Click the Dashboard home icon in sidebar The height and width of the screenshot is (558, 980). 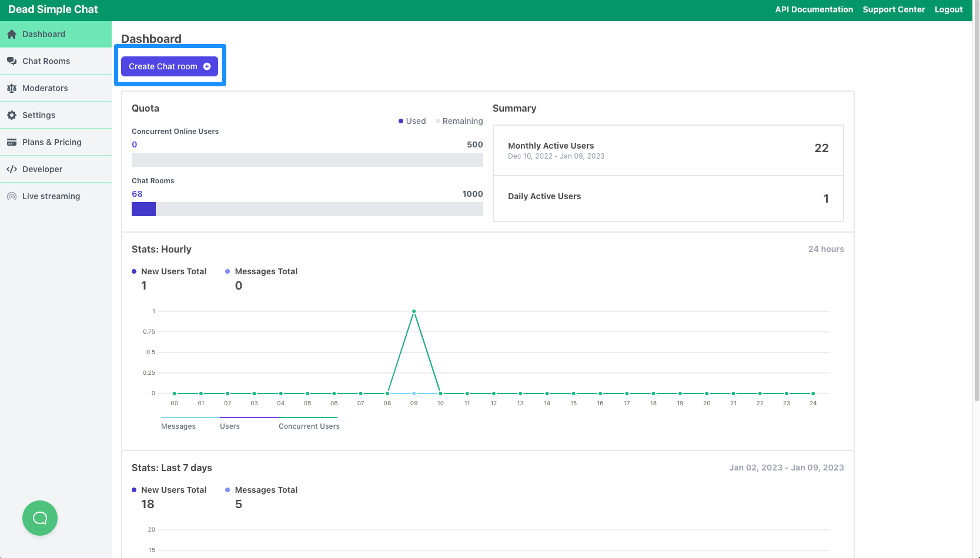point(12,34)
